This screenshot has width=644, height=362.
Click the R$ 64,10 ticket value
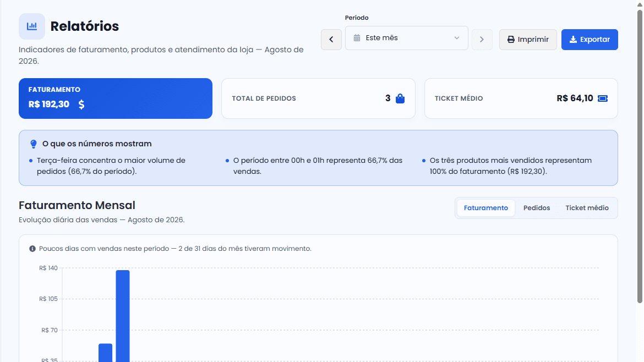[x=575, y=98]
